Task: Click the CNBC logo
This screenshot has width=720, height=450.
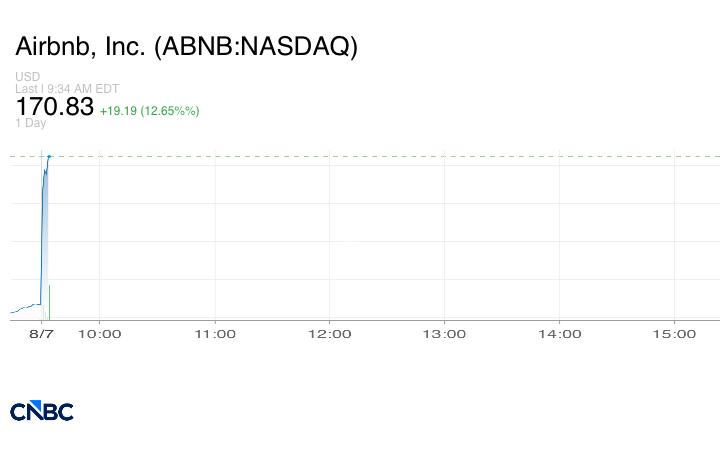Action: tap(42, 411)
